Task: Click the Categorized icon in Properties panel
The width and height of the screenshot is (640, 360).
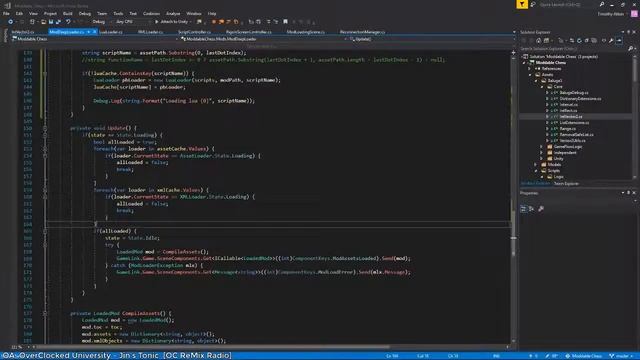Action: click(x=524, y=209)
